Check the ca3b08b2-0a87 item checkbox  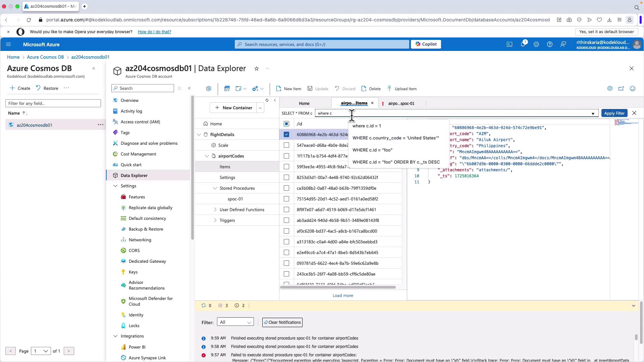(286, 188)
